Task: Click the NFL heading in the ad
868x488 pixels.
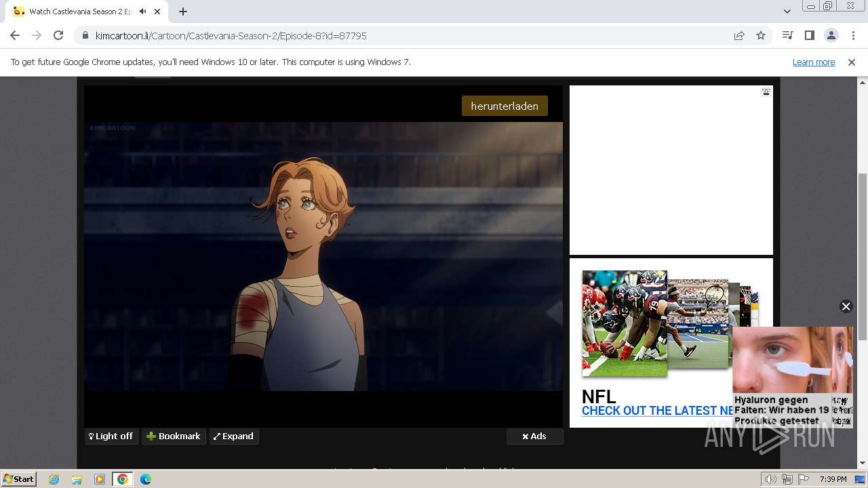Action: click(599, 396)
